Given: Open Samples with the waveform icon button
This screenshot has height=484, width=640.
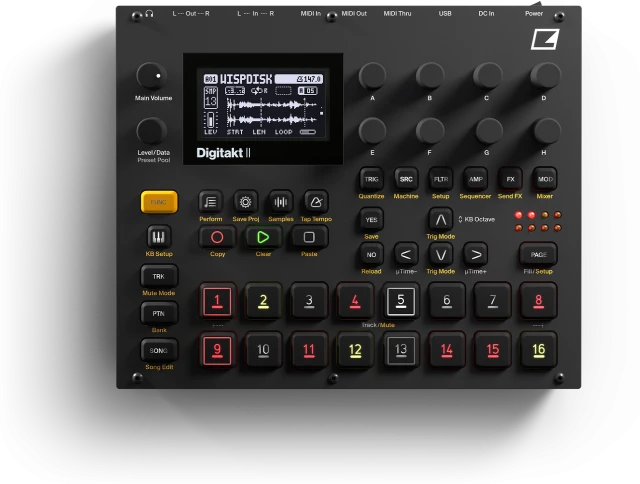Looking at the screenshot, I should pyautogui.click(x=281, y=202).
